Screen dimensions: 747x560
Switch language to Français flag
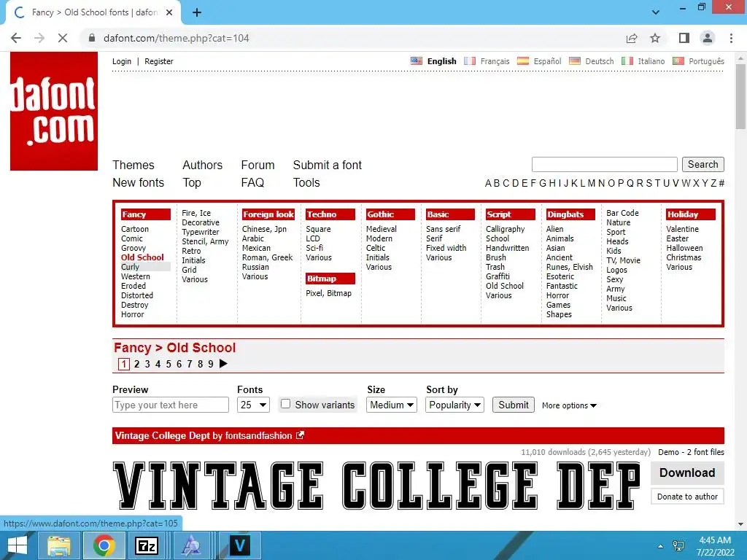(x=470, y=61)
